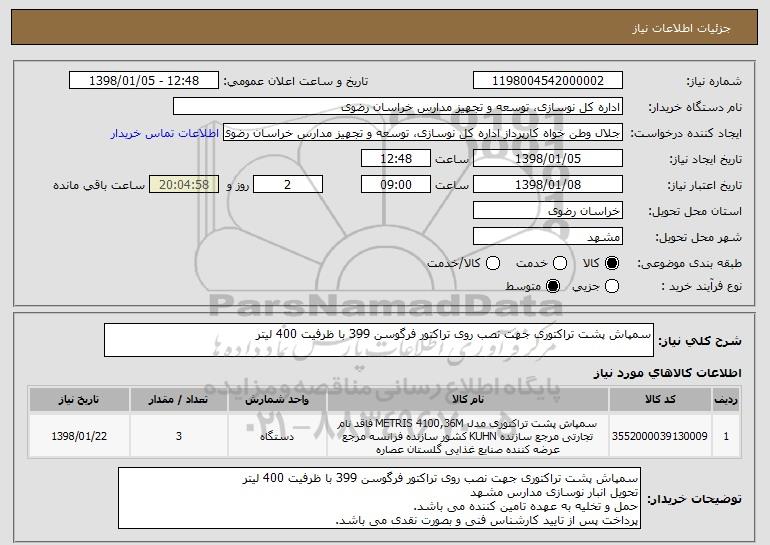Click the شهر محل تحویل label
The width and height of the screenshot is (770, 545).
(x=699, y=237)
